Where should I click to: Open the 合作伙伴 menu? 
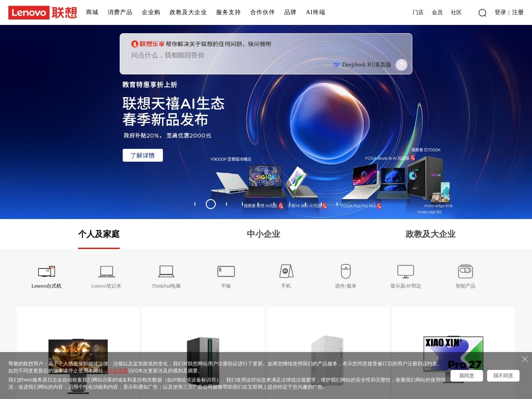click(263, 12)
